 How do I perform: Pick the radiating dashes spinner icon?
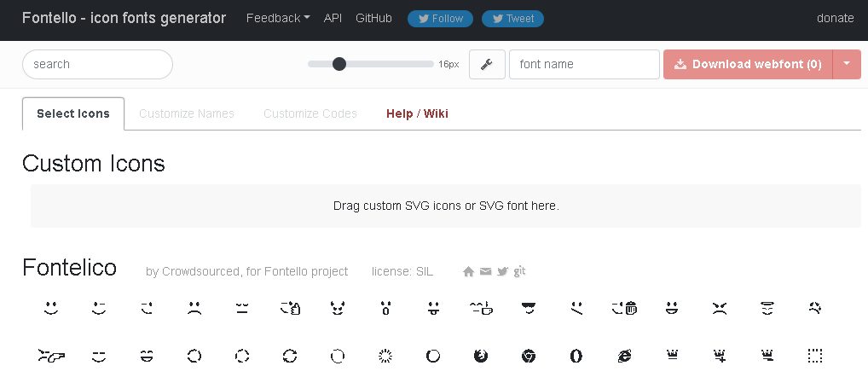385,356
